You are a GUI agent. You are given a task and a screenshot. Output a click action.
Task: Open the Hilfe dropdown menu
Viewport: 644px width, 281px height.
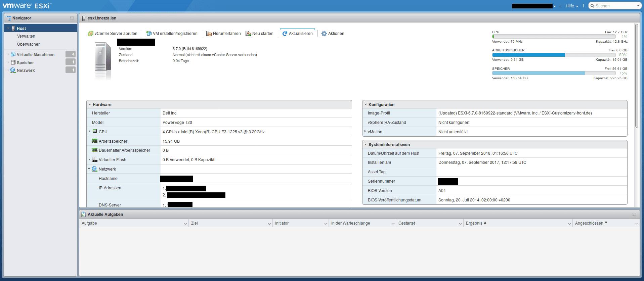[572, 6]
